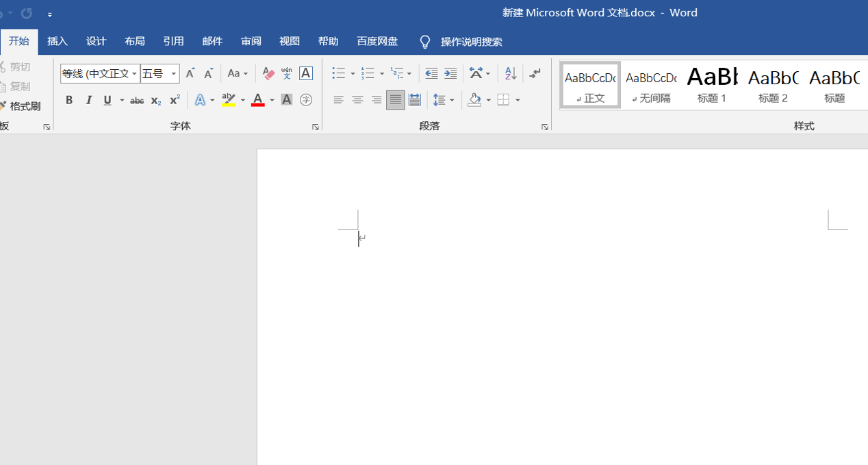868x465 pixels.
Task: Click the increase indent icon
Action: click(450, 73)
